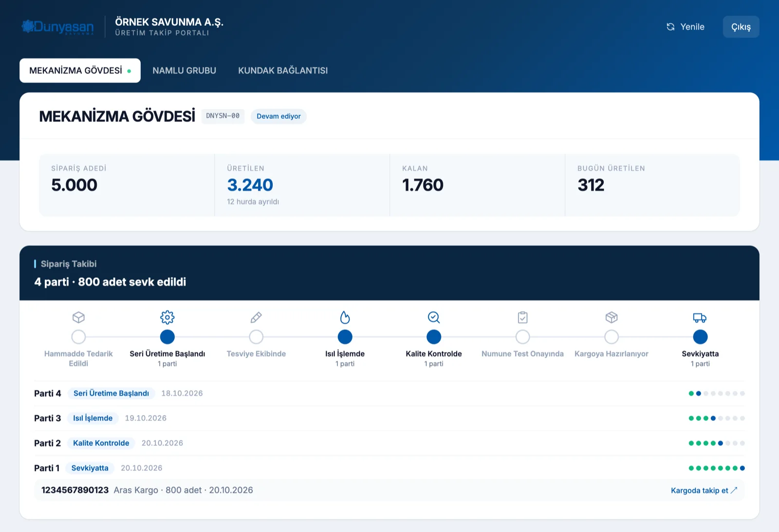
Task: Click the Numune Test Onayında clipboard icon
Action: coord(522,317)
